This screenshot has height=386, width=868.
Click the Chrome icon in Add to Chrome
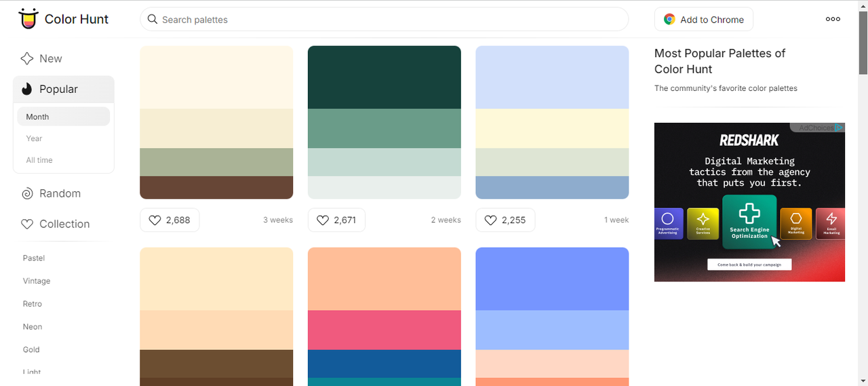669,20
